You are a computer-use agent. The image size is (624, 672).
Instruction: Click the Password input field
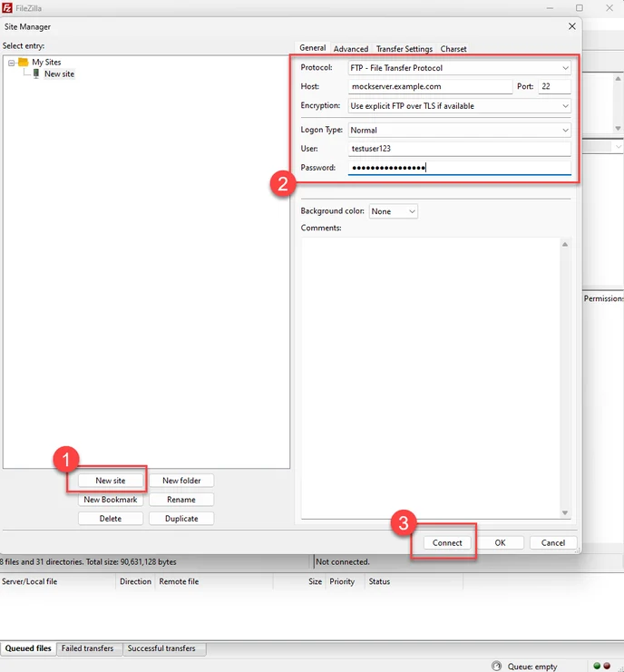(x=460, y=168)
